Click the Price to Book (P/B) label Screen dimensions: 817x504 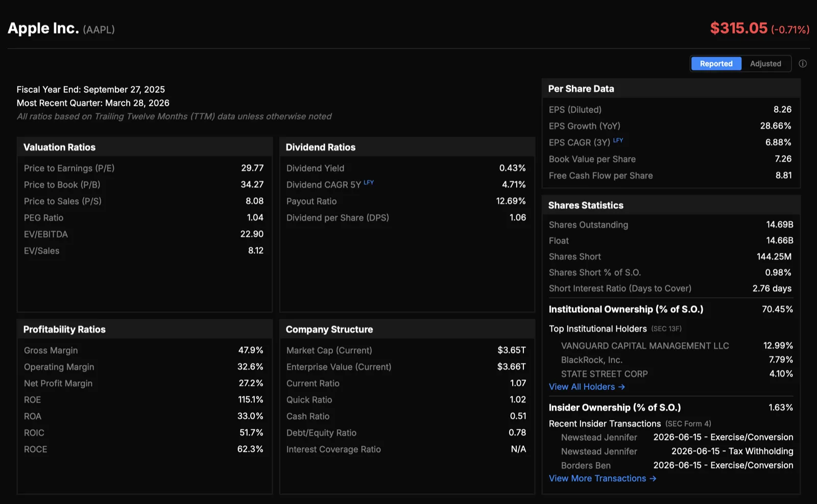pos(62,185)
